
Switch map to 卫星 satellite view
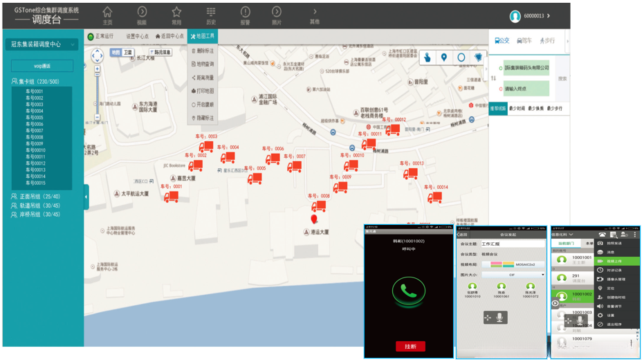tap(128, 52)
